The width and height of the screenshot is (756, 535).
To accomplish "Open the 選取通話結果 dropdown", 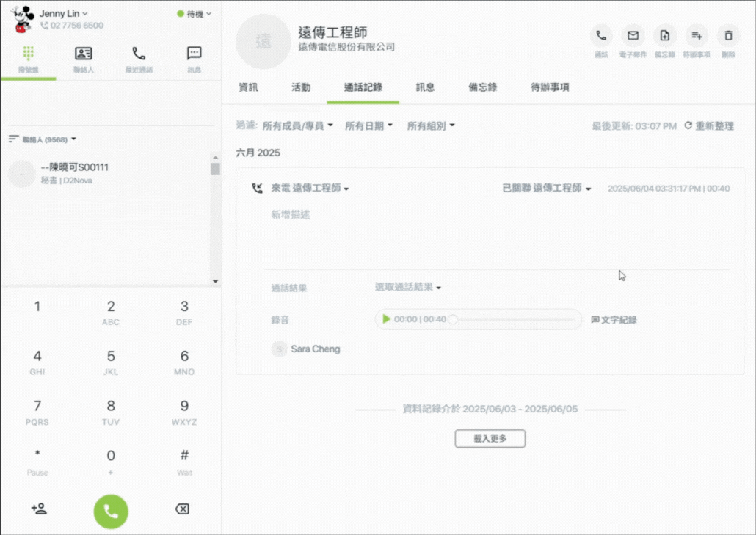I will tap(408, 287).
